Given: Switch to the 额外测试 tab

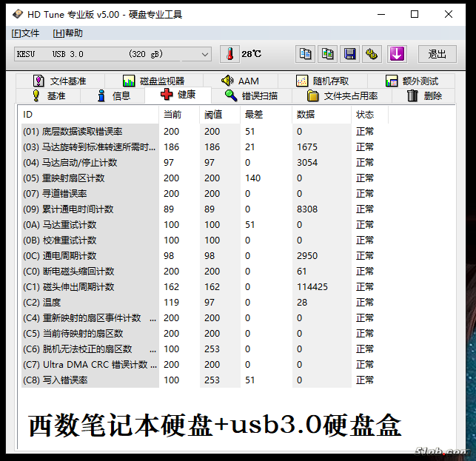Looking at the screenshot, I should [412, 81].
